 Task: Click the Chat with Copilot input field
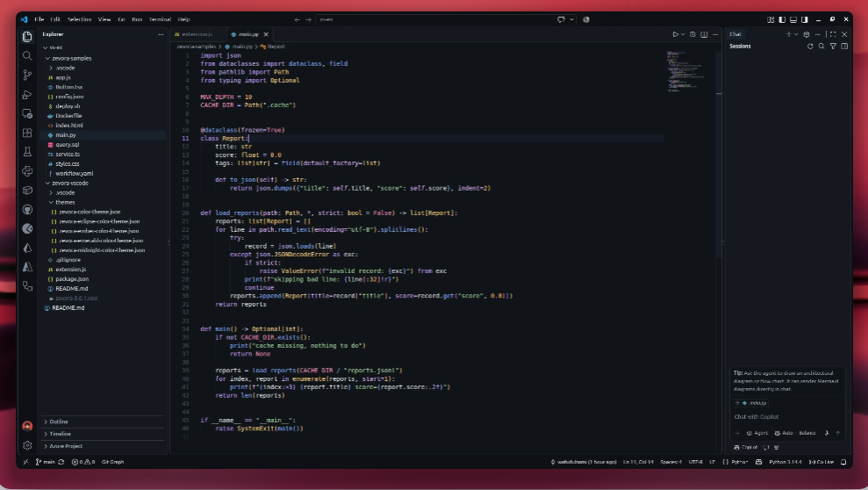(x=787, y=417)
